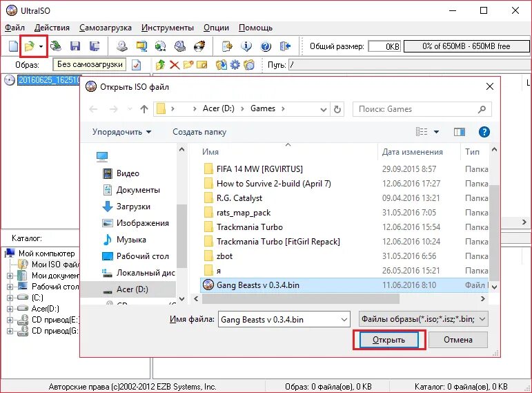Open the Инструменты menu
Viewport: 532px width, 393px height.
coord(168,28)
